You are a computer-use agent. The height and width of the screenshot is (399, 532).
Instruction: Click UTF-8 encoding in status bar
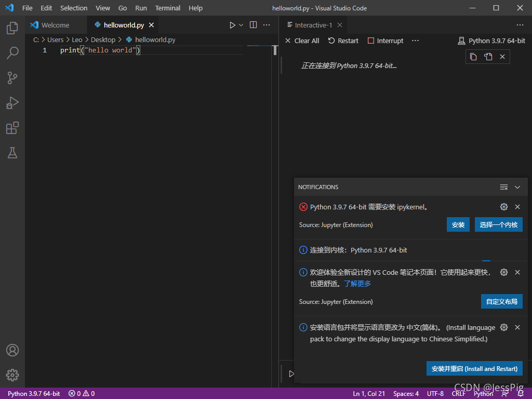point(435,394)
